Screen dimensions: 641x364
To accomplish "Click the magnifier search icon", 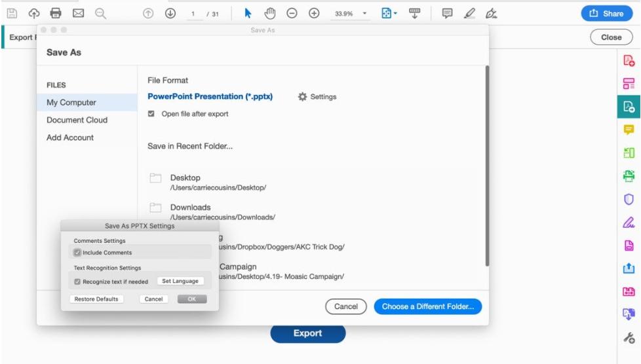I will pyautogui.click(x=100, y=14).
